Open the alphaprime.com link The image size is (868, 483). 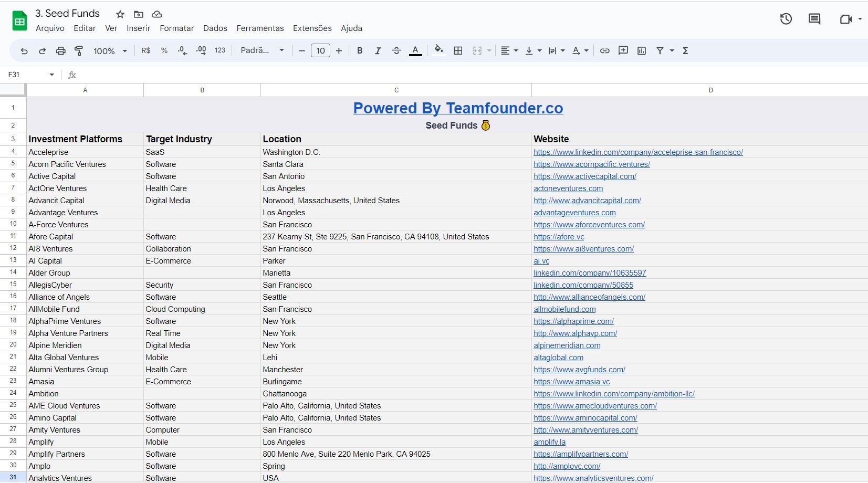point(573,321)
